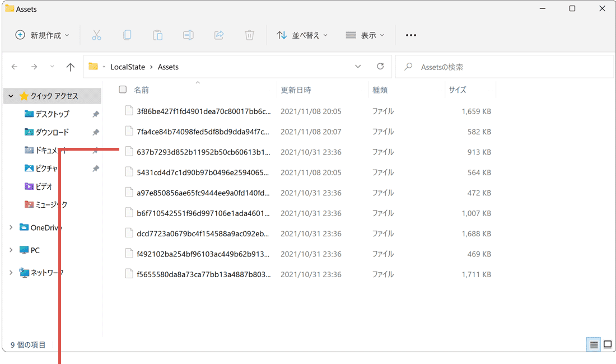The width and height of the screenshot is (616, 364).
Task: Go back with the back arrow button
Action: (x=14, y=66)
